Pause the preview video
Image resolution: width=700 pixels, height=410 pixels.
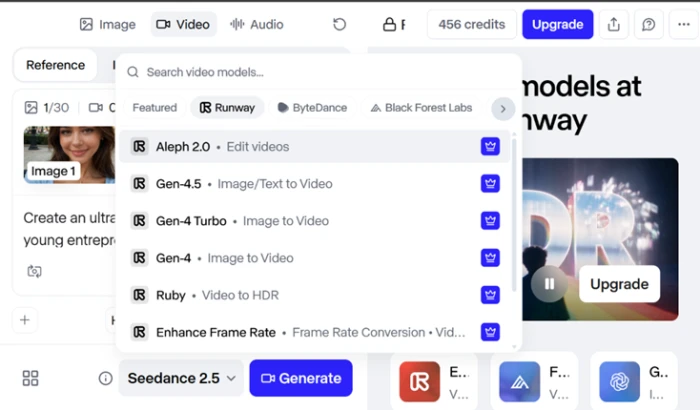(549, 284)
